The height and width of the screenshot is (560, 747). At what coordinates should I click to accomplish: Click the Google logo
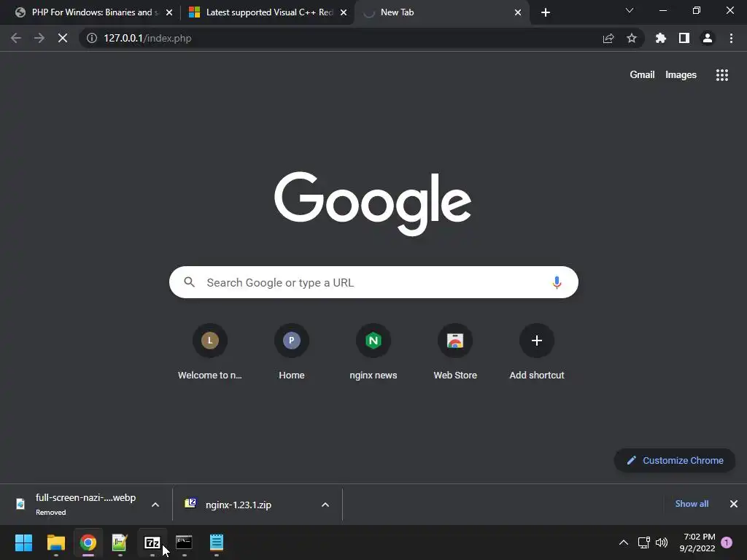(373, 204)
